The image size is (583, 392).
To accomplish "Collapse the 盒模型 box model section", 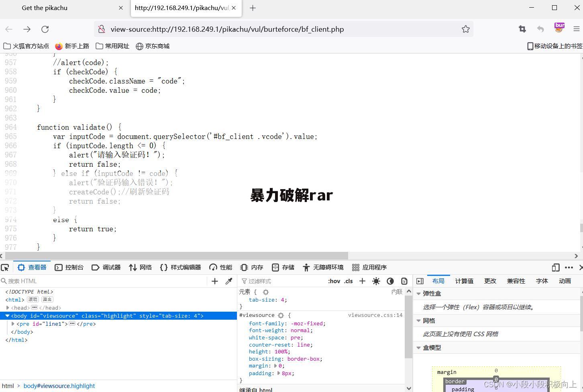I will coord(419,348).
